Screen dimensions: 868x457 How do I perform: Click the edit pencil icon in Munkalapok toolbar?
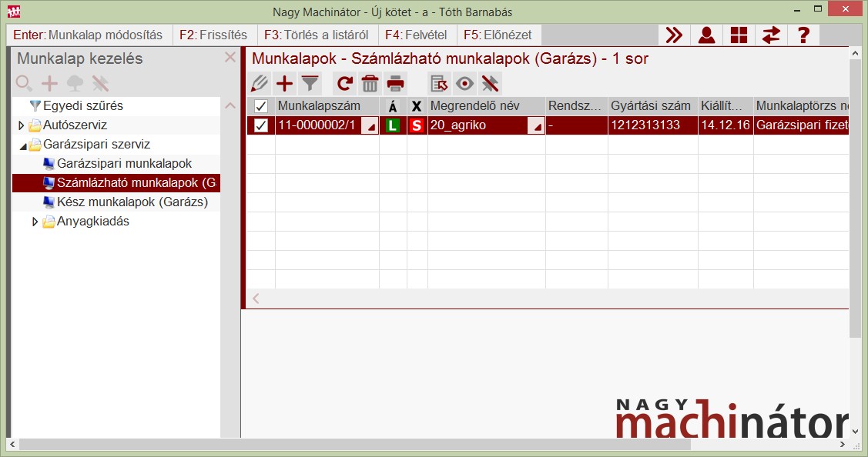259,84
